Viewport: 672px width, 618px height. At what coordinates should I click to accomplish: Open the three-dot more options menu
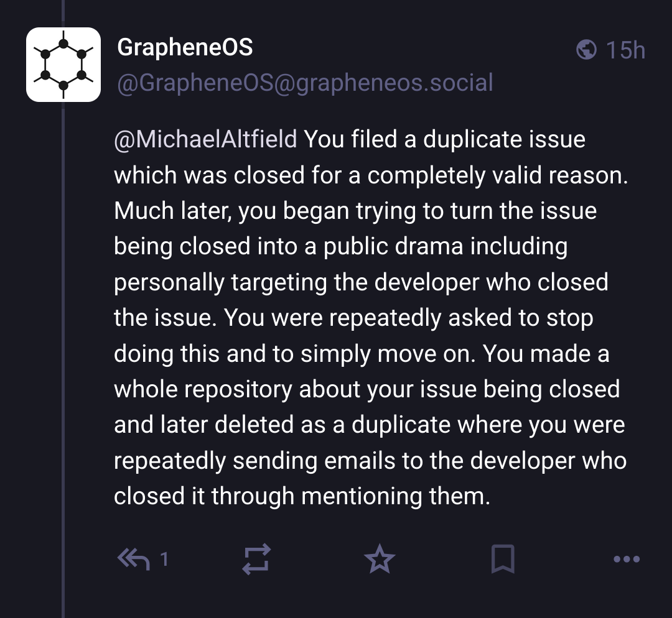pyautogui.click(x=626, y=559)
